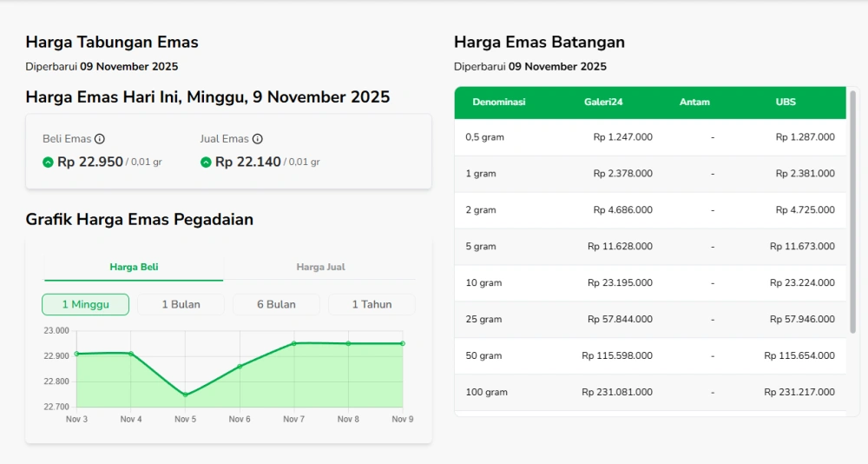The height and width of the screenshot is (464, 868).
Task: Click the 2 gram row label
Action: tap(481, 210)
